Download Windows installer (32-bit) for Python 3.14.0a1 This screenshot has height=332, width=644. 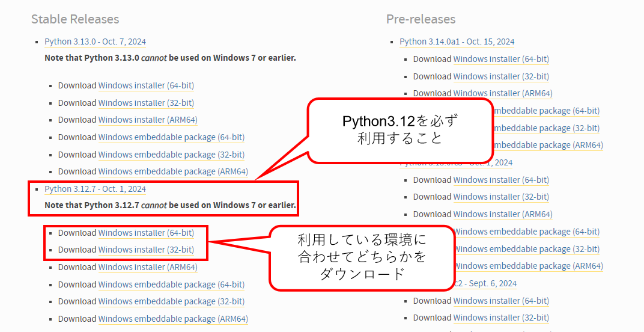coord(501,76)
